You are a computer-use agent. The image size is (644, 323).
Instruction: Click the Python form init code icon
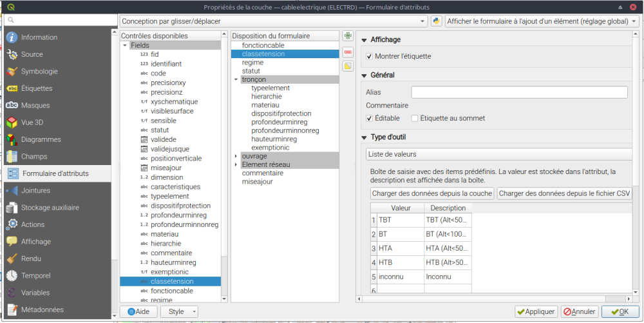click(x=437, y=21)
